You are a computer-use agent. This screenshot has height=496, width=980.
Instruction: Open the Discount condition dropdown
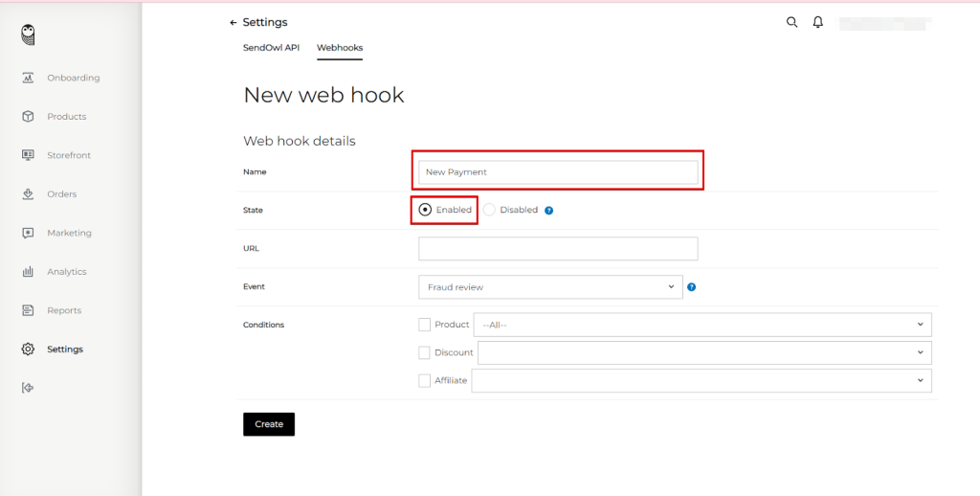pos(704,352)
